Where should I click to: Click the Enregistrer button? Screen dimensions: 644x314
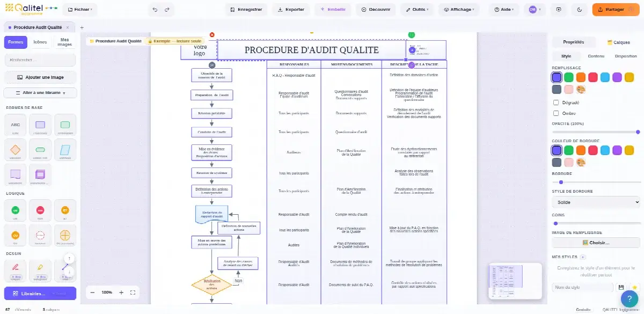click(x=246, y=9)
